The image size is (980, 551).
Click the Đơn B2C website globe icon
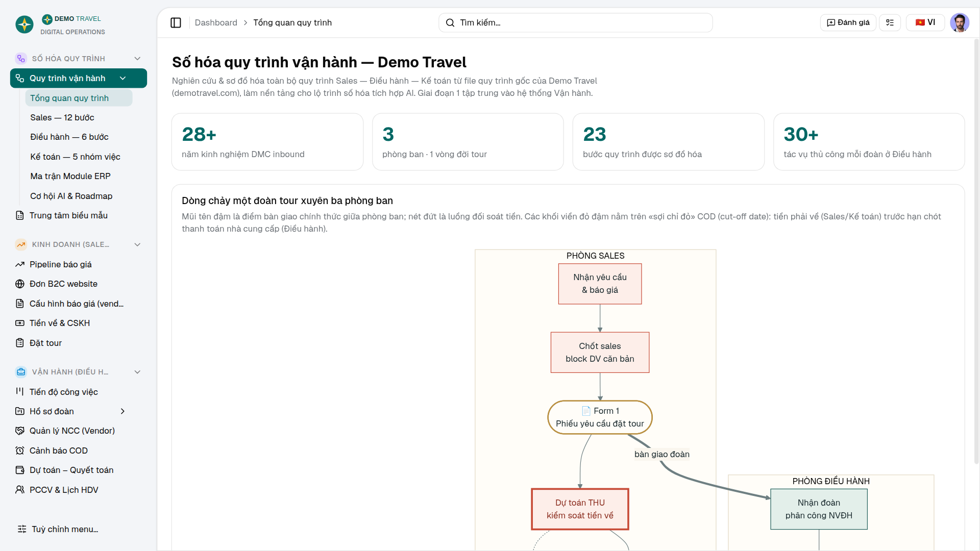[x=20, y=284]
